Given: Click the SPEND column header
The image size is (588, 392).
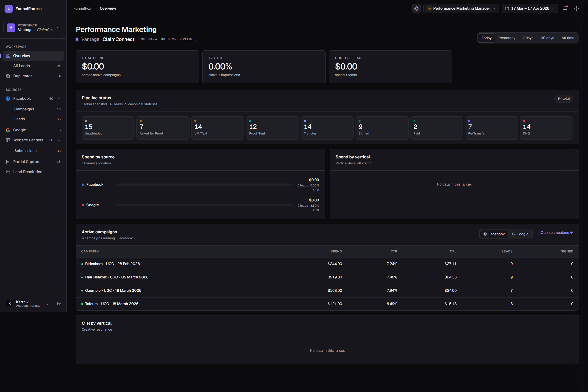Looking at the screenshot, I should pyautogui.click(x=336, y=251).
